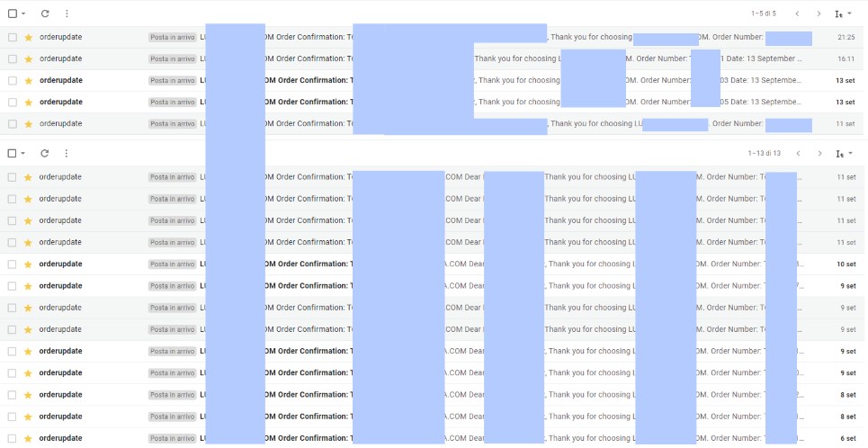Open Order Confirmation subject of 6 set email

[x=308, y=438]
